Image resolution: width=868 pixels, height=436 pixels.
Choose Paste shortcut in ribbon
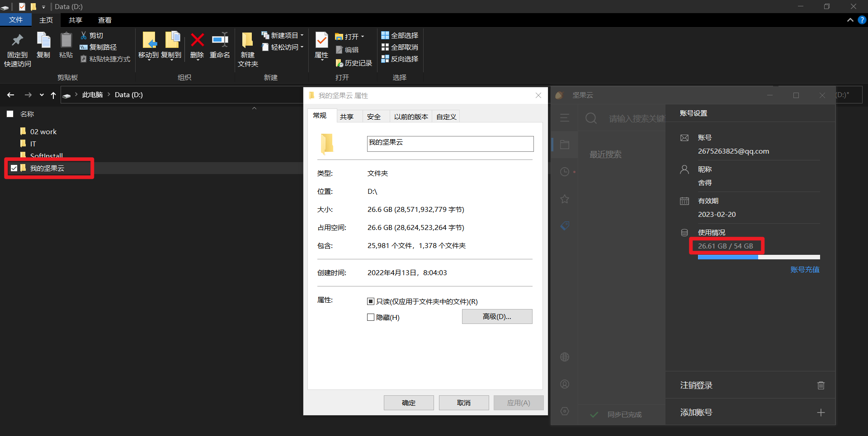pos(105,59)
